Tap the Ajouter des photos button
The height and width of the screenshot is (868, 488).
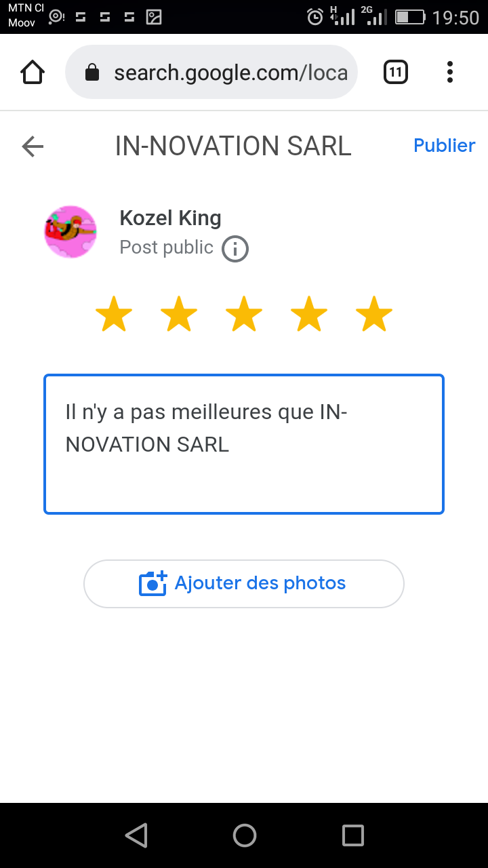(244, 584)
